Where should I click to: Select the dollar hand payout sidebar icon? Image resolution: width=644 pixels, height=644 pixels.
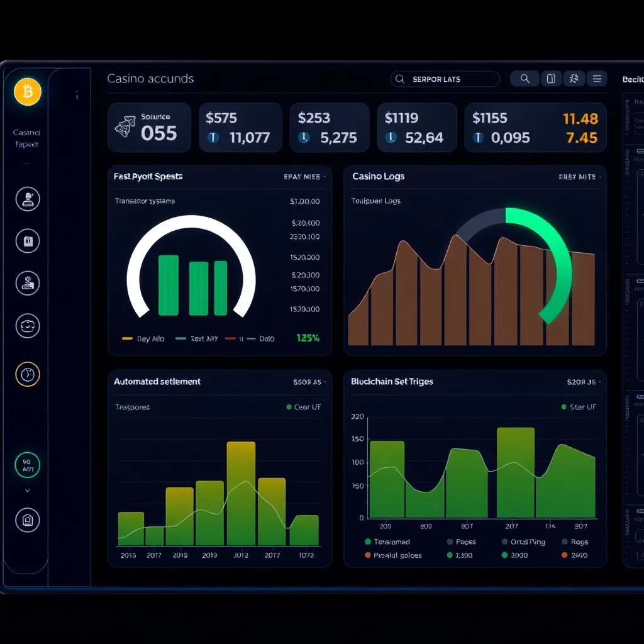click(x=27, y=283)
